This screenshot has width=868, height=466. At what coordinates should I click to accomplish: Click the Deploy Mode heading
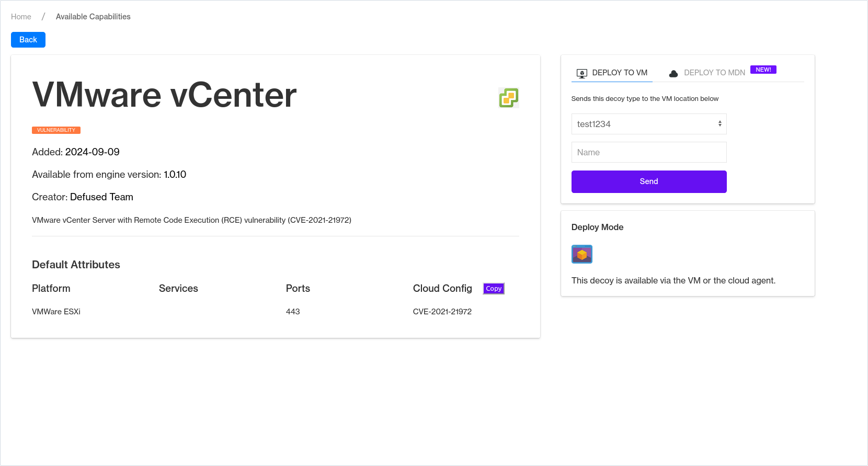click(x=597, y=228)
